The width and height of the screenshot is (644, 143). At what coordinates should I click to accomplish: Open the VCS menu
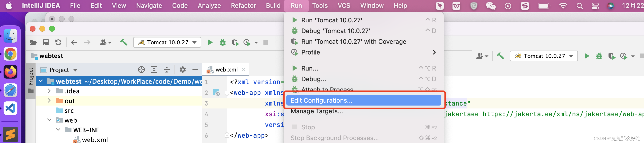tap(344, 6)
